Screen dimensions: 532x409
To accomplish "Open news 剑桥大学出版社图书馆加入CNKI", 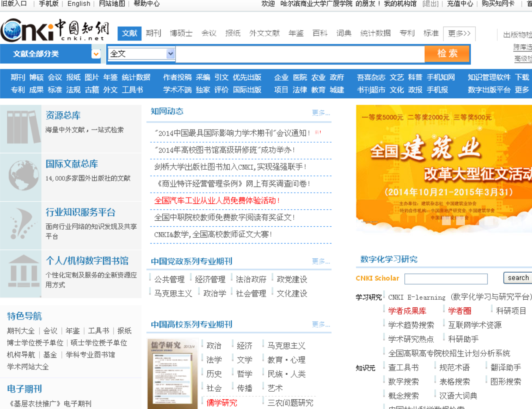I will (230, 167).
